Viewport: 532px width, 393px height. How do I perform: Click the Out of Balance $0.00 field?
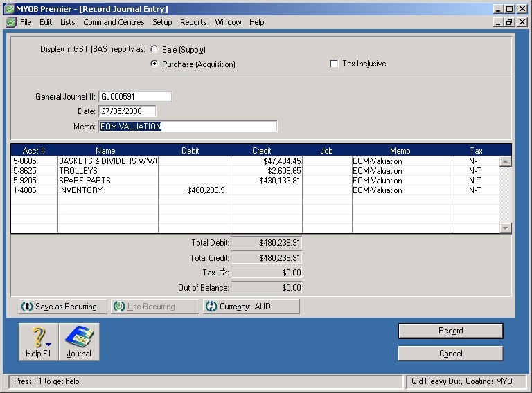(x=266, y=288)
